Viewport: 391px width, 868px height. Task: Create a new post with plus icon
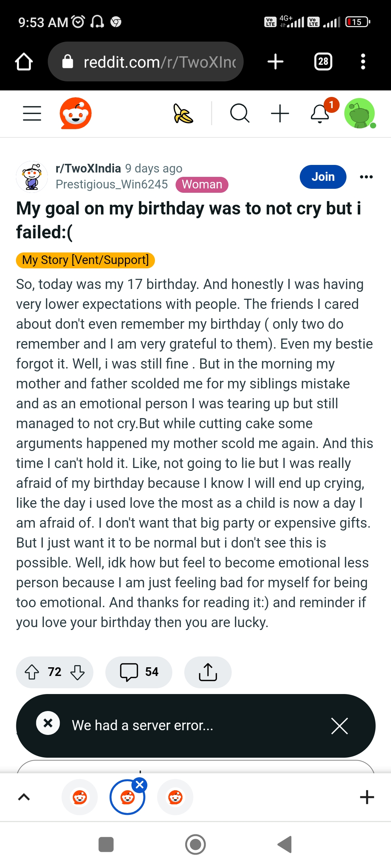point(280,114)
